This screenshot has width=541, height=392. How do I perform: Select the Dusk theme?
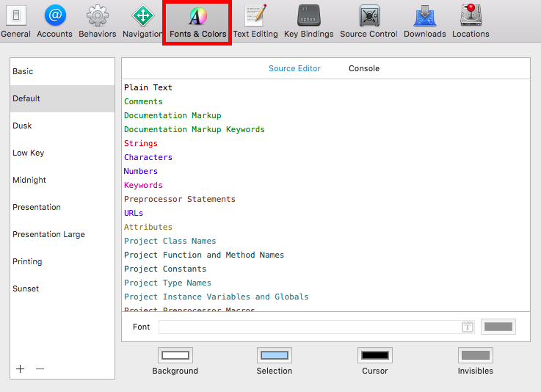62,126
